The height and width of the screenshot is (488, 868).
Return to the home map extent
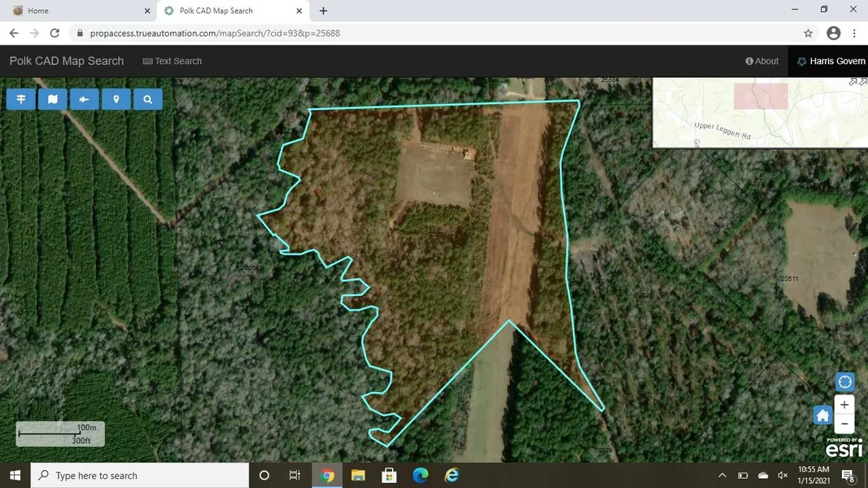coord(822,416)
